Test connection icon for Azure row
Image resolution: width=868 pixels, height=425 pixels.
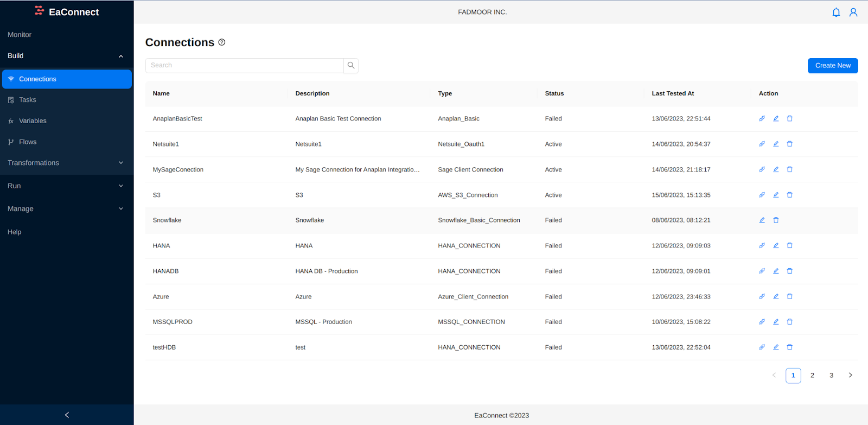pos(762,296)
